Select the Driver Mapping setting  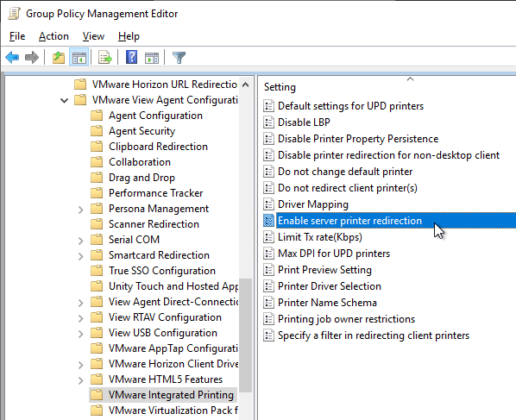click(313, 204)
